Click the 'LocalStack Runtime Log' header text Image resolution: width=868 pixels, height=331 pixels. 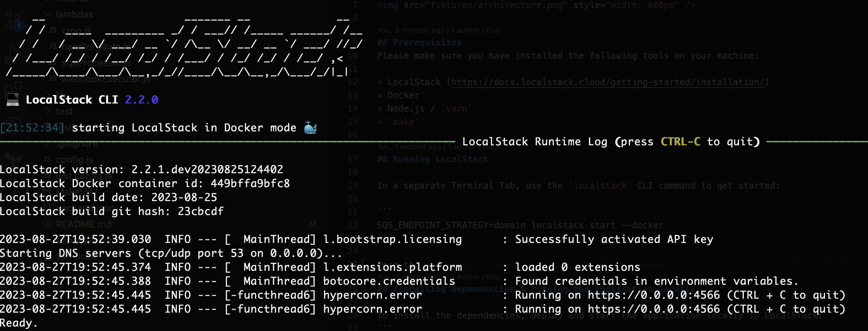535,142
